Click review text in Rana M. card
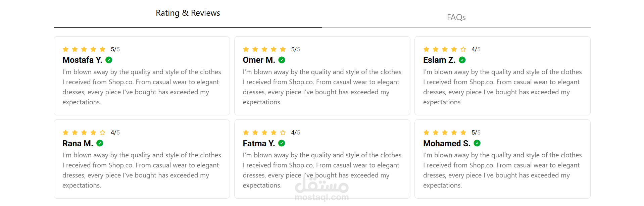This screenshot has width=644, height=206. 142,170
